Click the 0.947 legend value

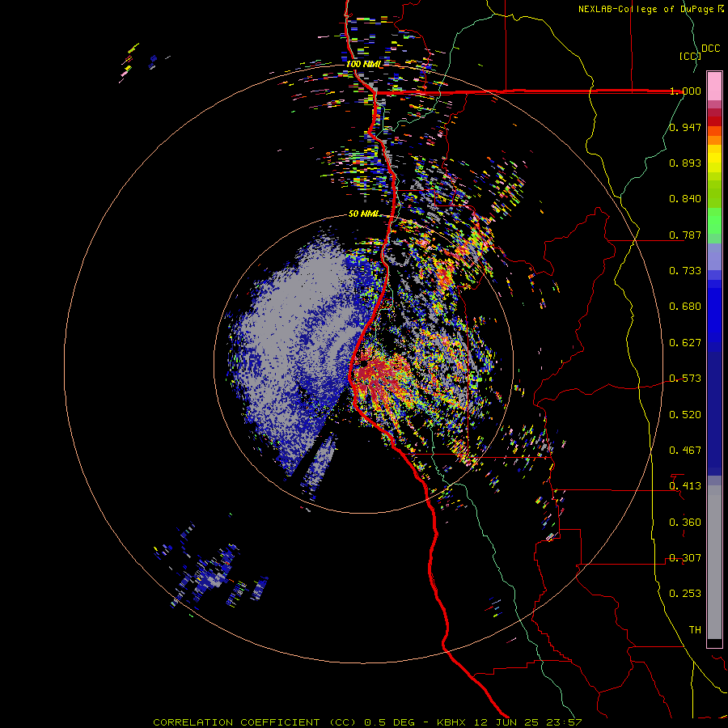[685, 127]
